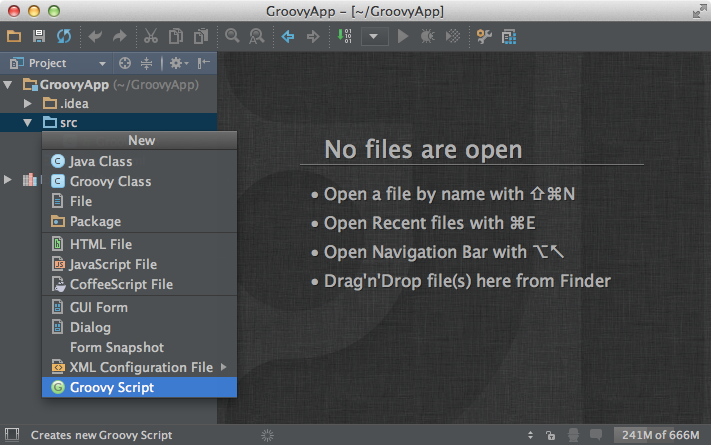711x445 pixels.
Task: Click the Copy icon in toolbar
Action: click(x=175, y=36)
